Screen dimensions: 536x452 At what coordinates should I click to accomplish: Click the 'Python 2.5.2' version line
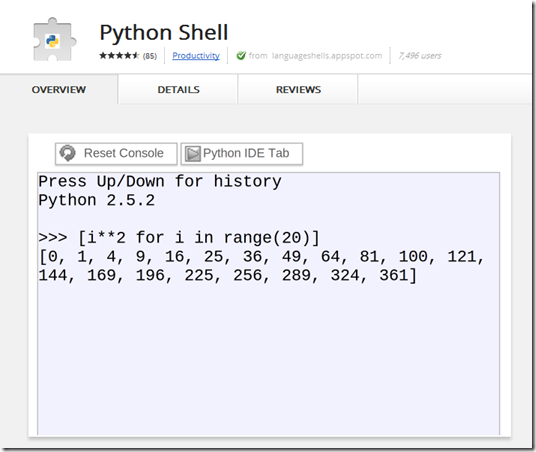coord(96,200)
